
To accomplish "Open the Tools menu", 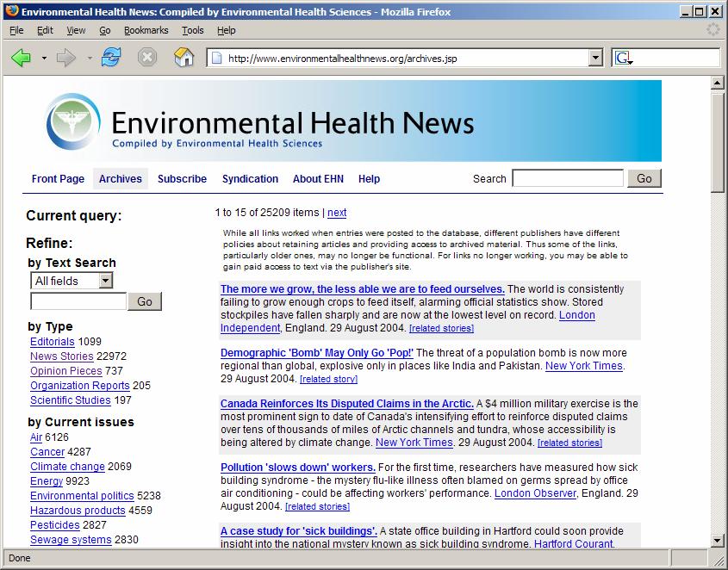I will (192, 30).
